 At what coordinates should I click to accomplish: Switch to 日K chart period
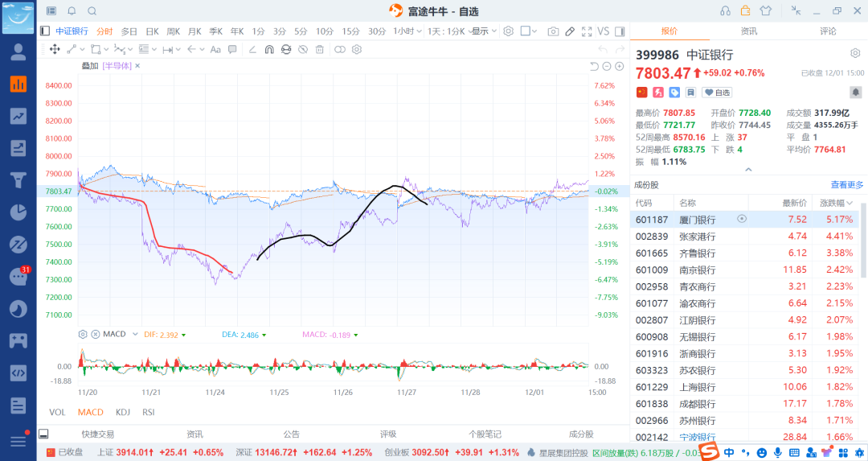coord(152,31)
